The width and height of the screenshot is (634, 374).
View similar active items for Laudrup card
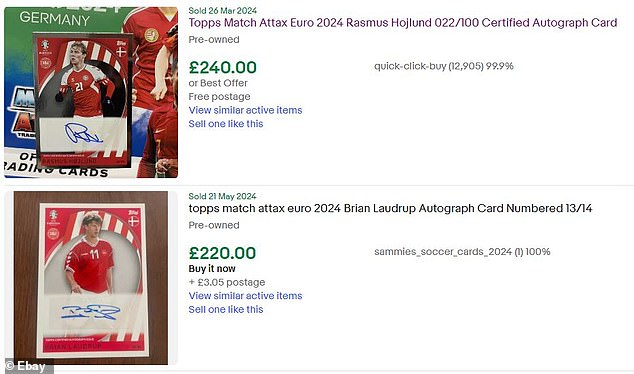[245, 296]
